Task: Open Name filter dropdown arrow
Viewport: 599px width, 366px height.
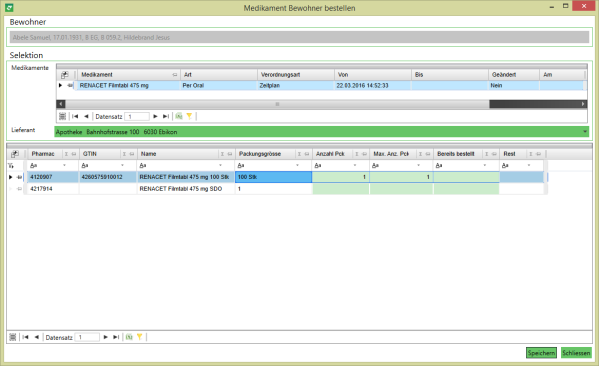Action: pyautogui.click(x=220, y=165)
